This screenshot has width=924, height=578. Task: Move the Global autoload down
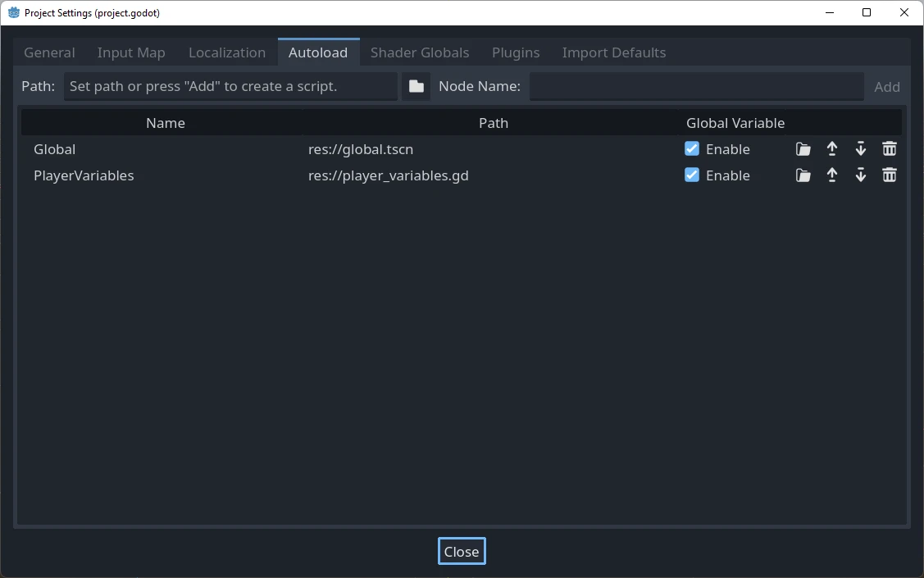(x=860, y=148)
